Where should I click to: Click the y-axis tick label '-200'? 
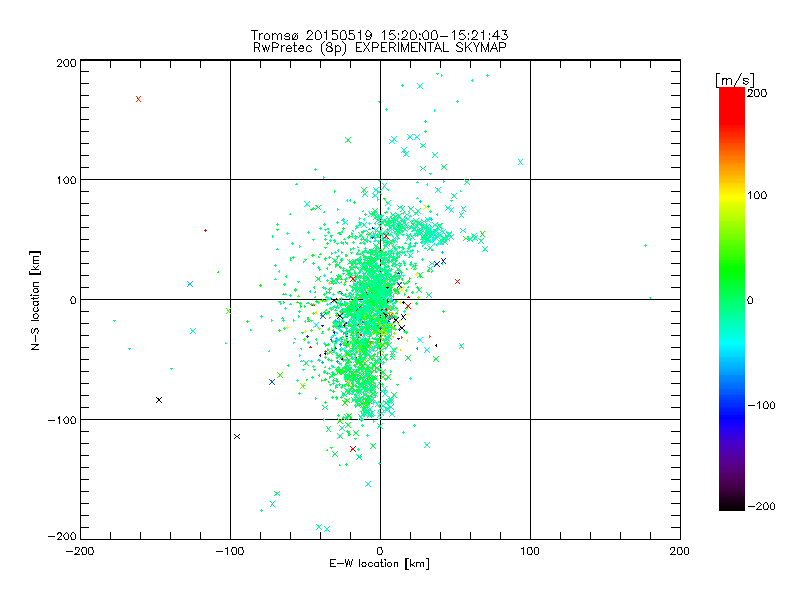pyautogui.click(x=62, y=536)
